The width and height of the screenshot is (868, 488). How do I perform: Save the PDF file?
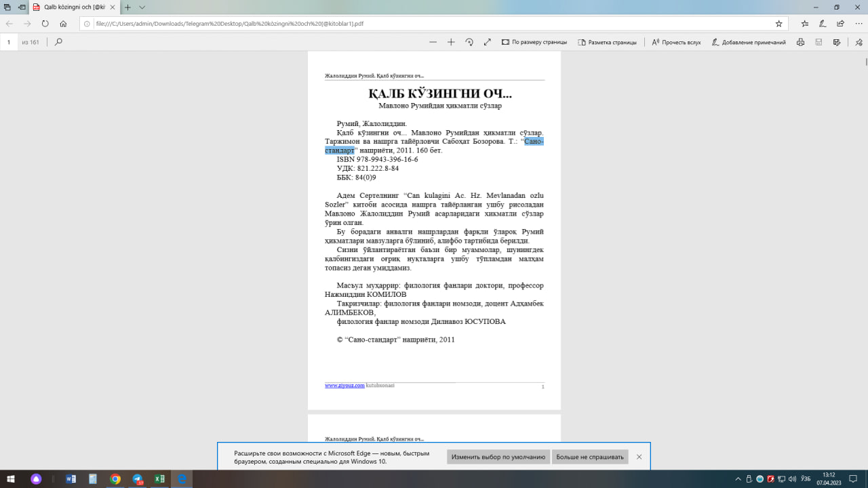[818, 41]
